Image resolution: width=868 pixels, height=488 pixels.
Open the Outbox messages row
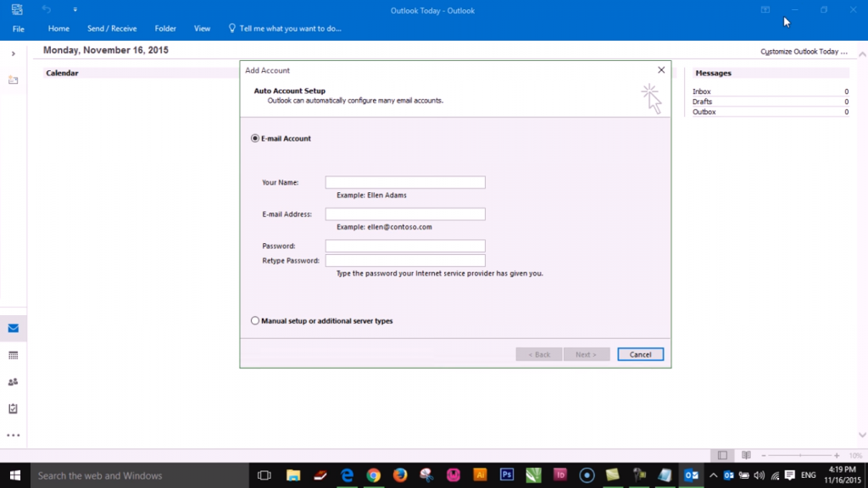point(770,112)
